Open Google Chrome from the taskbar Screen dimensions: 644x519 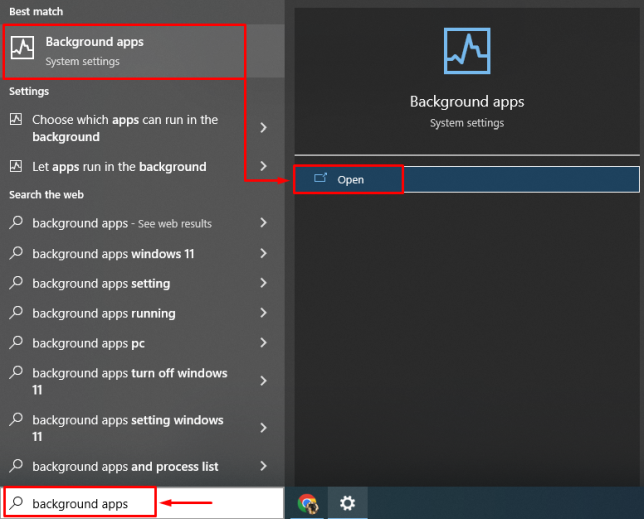coord(307,503)
